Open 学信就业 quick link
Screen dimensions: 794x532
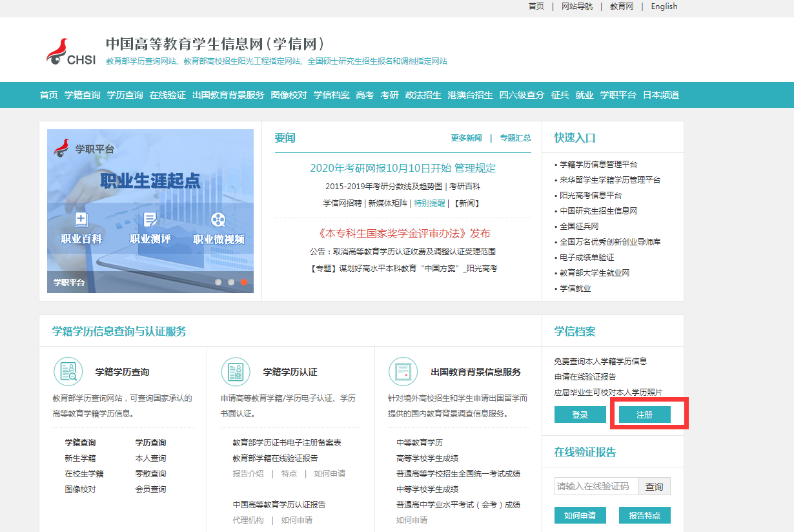575,289
